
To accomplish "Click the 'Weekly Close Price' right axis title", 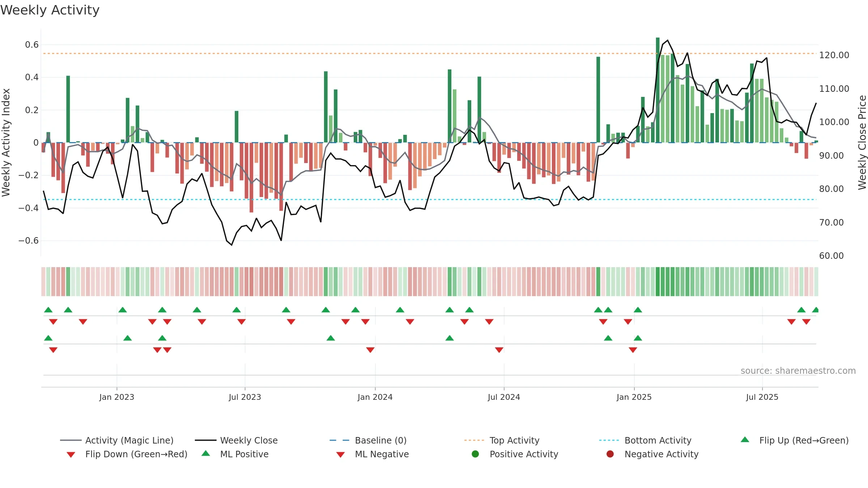I will (862, 142).
